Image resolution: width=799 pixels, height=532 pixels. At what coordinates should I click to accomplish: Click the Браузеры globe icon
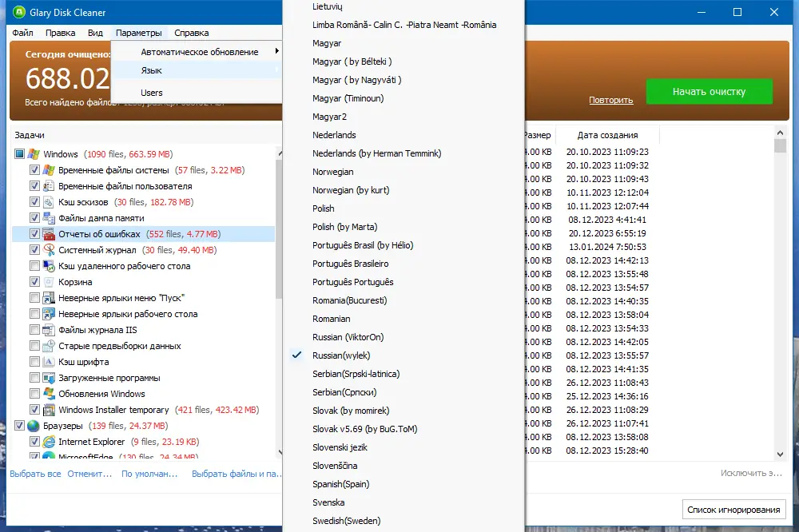34,426
